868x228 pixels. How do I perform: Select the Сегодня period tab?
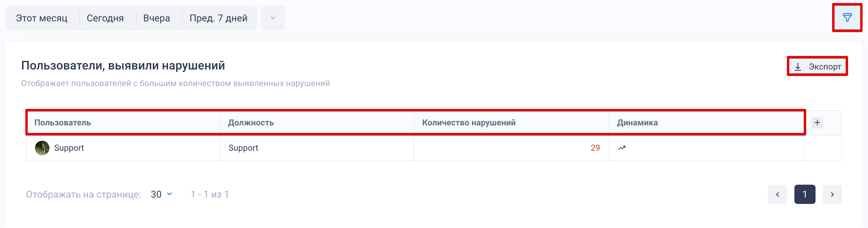pyautogui.click(x=105, y=18)
